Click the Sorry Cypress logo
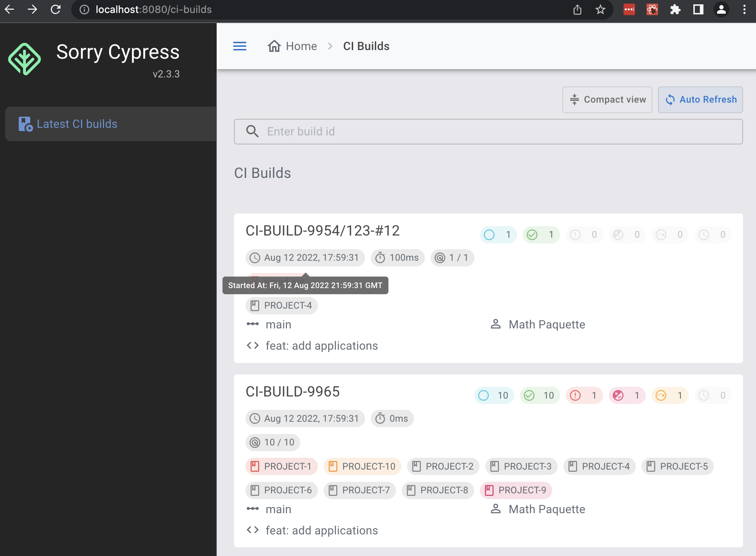Viewport: 756px width, 556px height. coord(24,58)
